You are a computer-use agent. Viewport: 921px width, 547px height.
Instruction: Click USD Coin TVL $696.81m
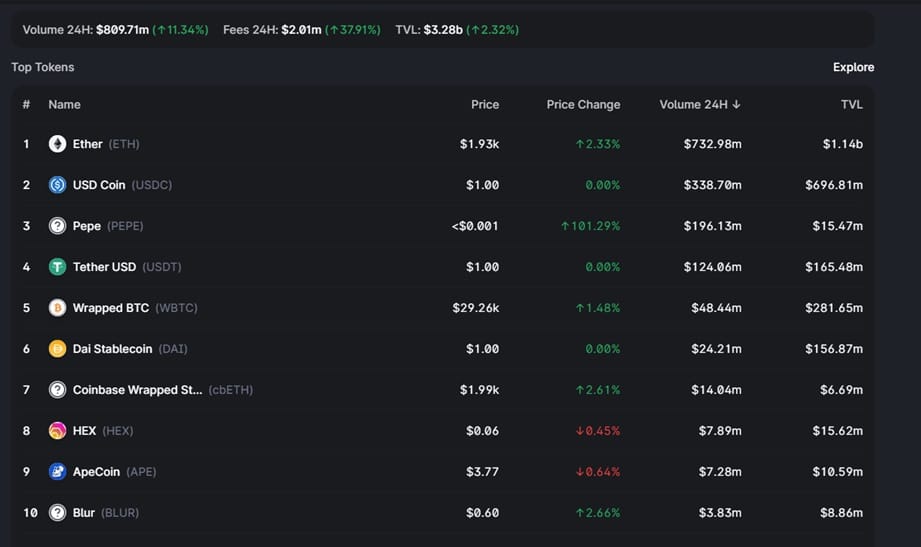834,185
